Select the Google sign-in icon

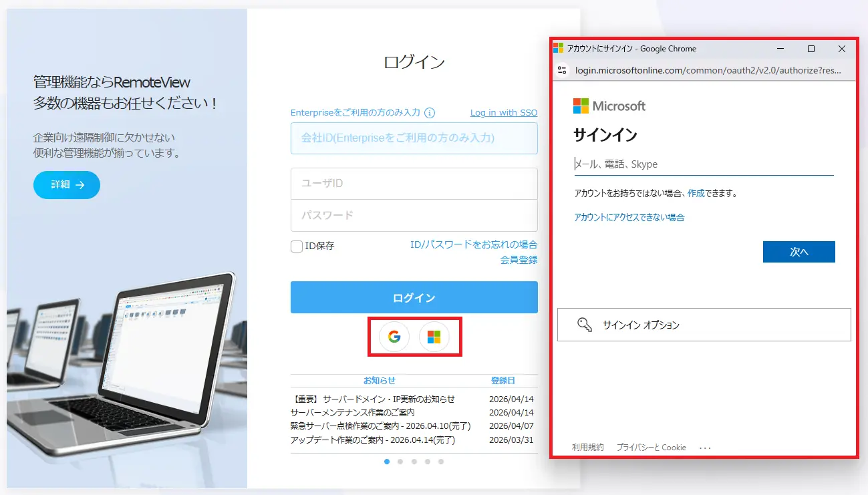coord(392,337)
